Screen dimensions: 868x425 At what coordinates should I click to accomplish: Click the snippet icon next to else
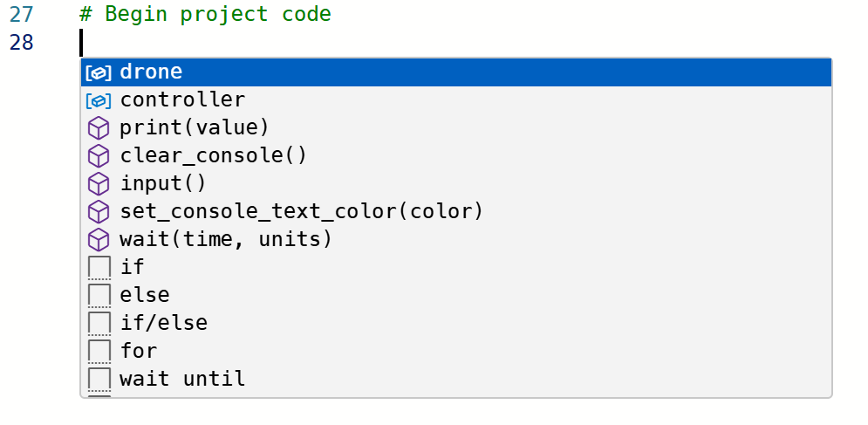99,296
